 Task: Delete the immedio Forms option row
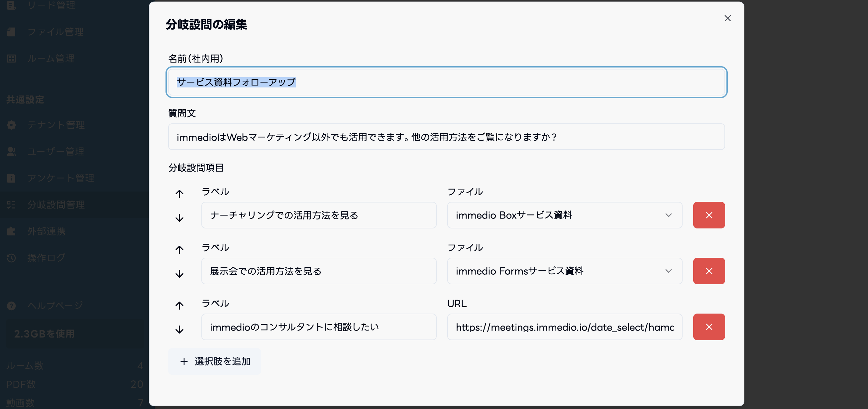708,271
